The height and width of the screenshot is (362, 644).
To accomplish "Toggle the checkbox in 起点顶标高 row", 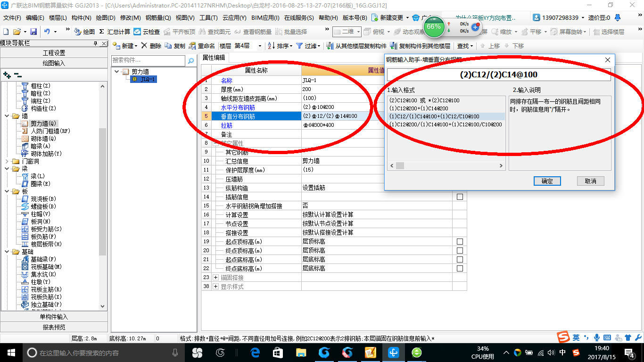I will 460,241.
